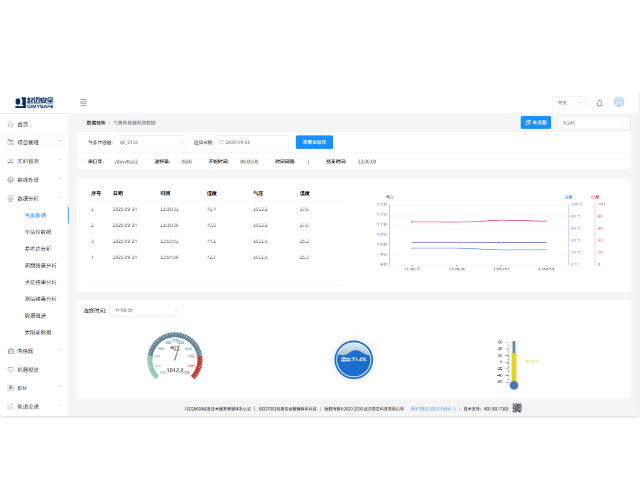Open the 9.241 dropdown at top right
The image size is (640, 480).
(x=592, y=122)
